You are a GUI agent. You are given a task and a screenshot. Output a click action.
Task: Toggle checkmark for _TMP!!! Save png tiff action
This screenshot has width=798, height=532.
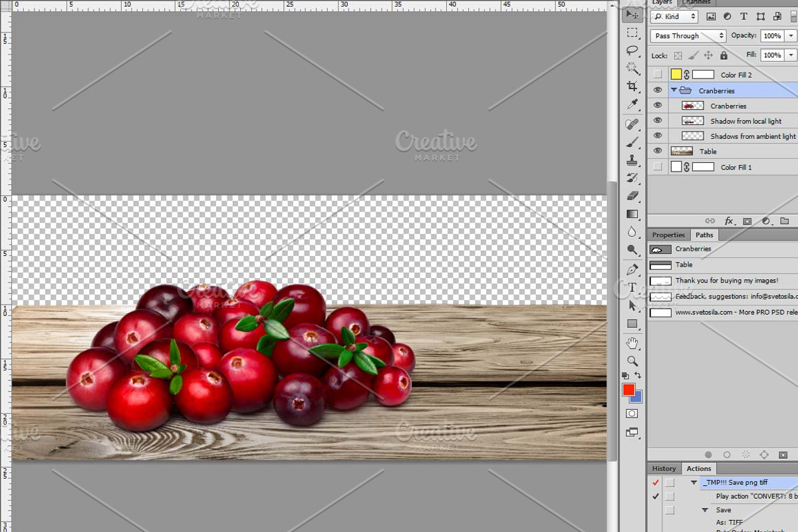point(656,482)
